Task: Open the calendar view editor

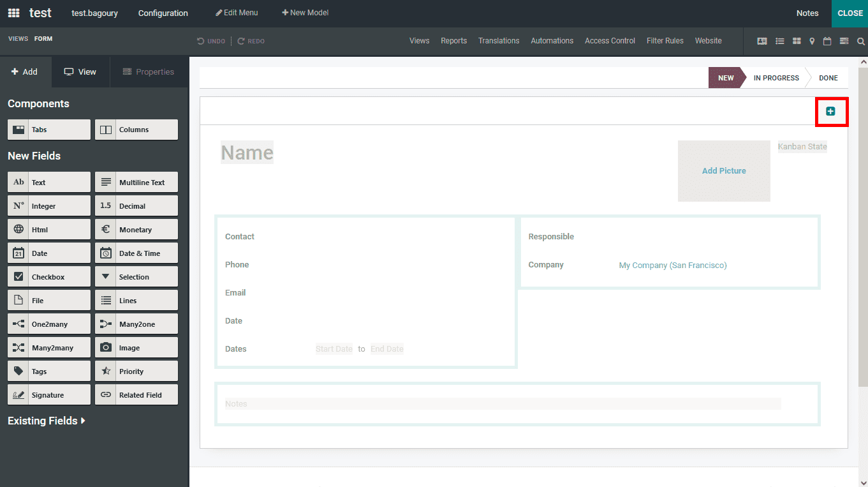Action: pyautogui.click(x=827, y=40)
